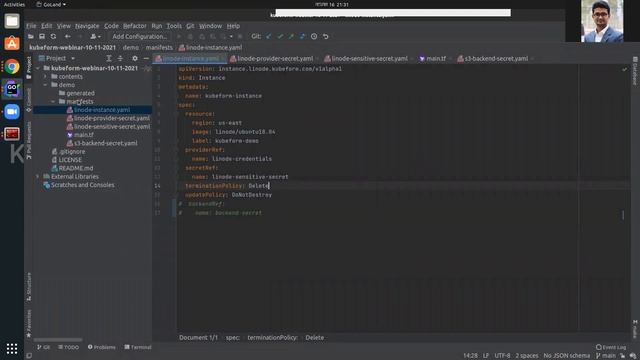The image size is (640, 360).
Task: Click Collapse All icon in Project panel
Action: click(x=120, y=58)
